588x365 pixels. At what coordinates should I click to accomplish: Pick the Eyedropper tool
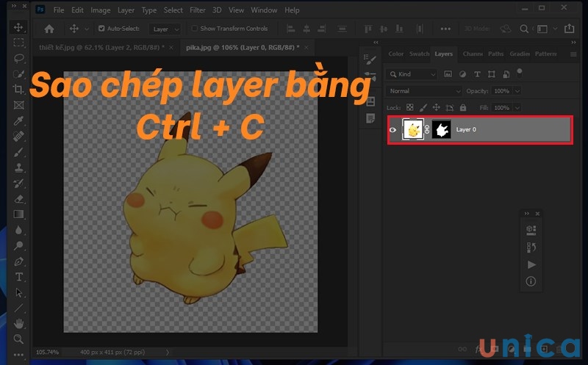coord(18,120)
